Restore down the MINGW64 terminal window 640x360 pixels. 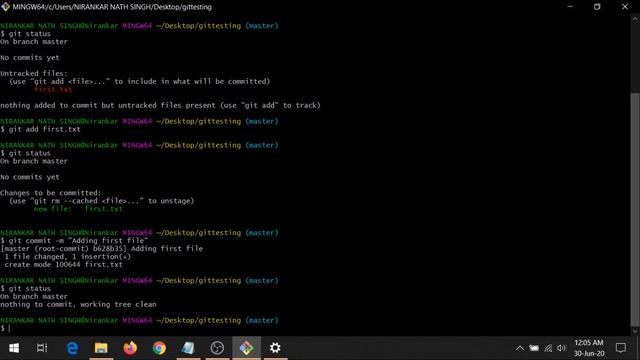click(x=597, y=7)
